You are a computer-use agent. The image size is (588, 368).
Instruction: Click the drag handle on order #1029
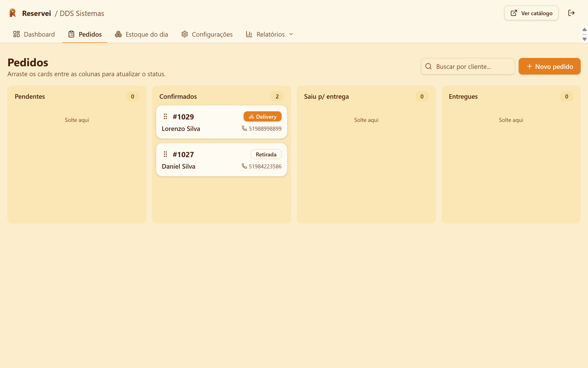[165, 117]
